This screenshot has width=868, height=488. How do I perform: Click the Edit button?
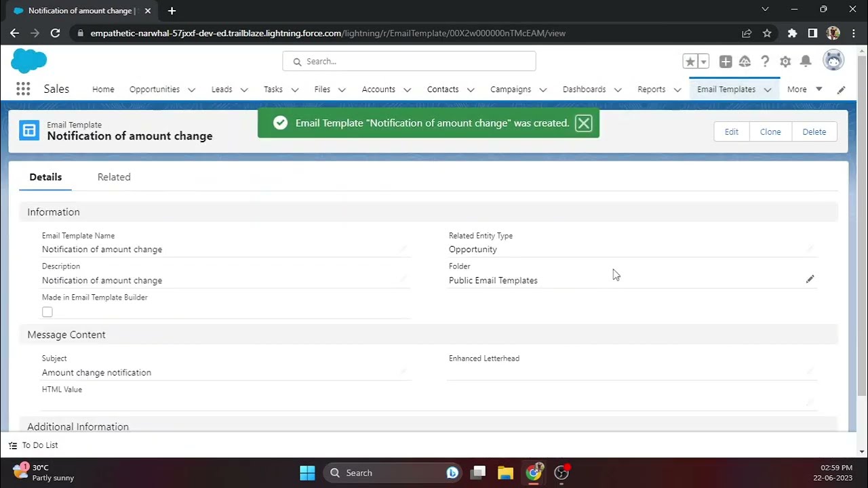[x=731, y=131]
